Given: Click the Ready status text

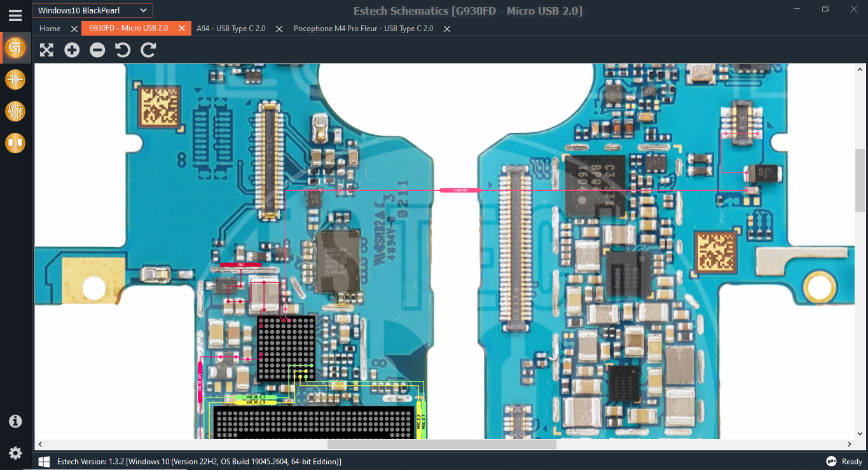Looking at the screenshot, I should pyautogui.click(x=852, y=462).
